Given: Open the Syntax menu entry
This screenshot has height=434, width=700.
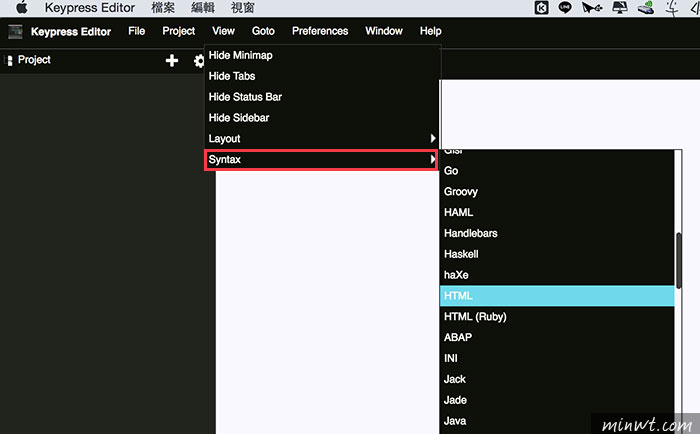Looking at the screenshot, I should (x=321, y=159).
